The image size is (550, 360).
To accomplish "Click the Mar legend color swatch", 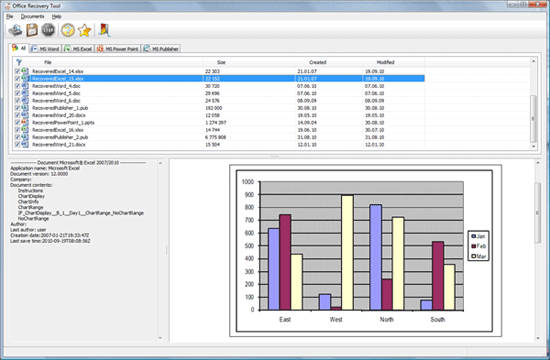I will pos(474,256).
